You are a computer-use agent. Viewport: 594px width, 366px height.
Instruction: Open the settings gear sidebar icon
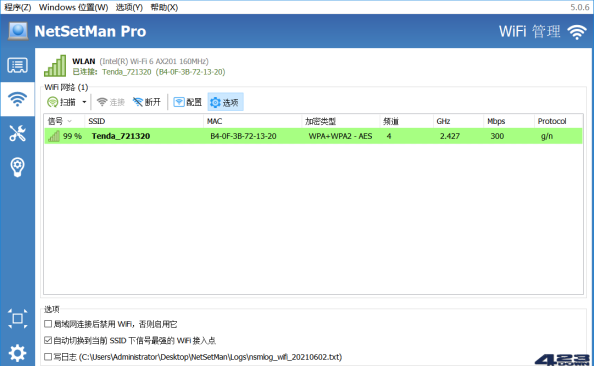pyautogui.click(x=17, y=353)
